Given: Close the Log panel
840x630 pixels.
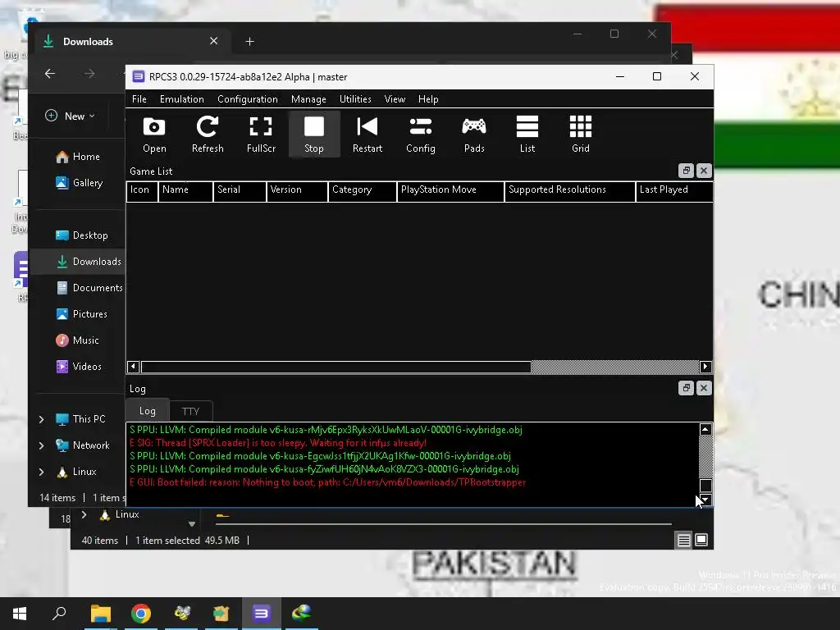Looking at the screenshot, I should pos(704,388).
